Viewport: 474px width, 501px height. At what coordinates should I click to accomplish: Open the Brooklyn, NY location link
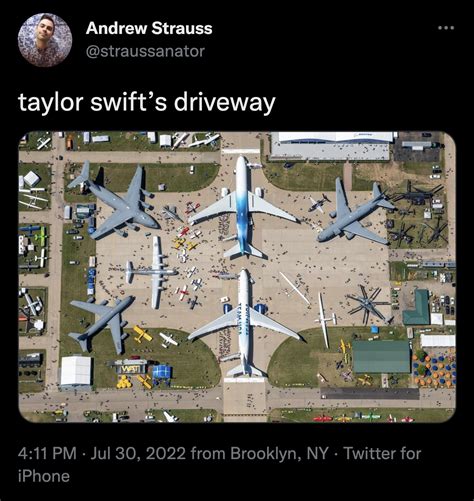[x=279, y=453]
